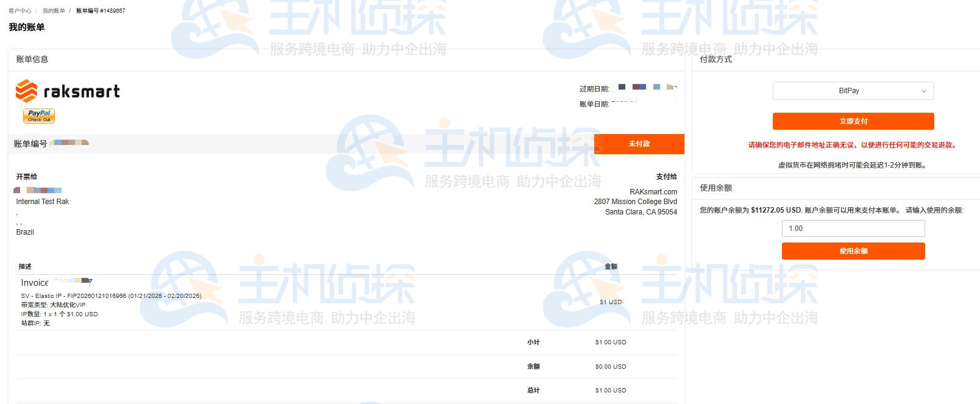
Task: Click the 小计 subtotal $1.00 USD value
Action: (x=611, y=342)
